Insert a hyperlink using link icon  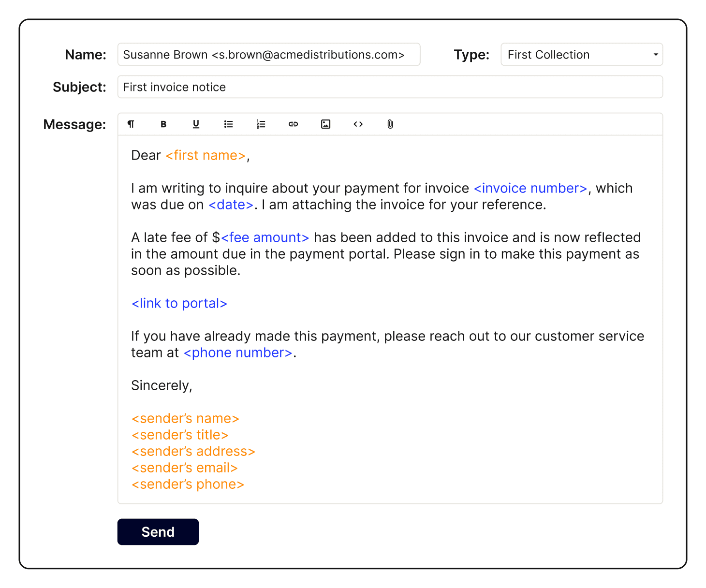pyautogui.click(x=293, y=124)
